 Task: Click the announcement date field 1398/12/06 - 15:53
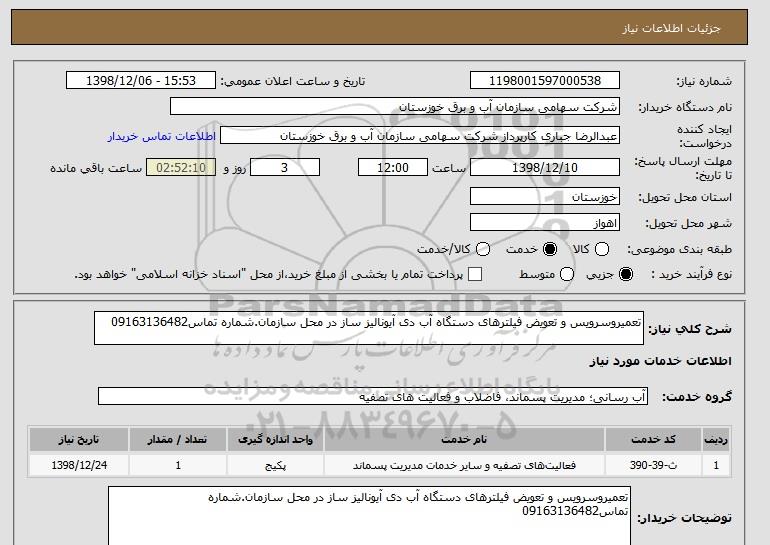(141, 81)
